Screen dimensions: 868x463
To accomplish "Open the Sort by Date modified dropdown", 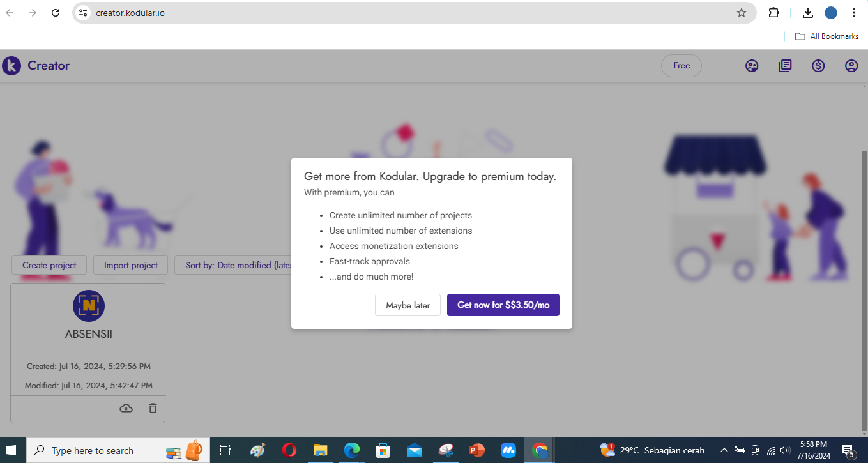I will [233, 265].
